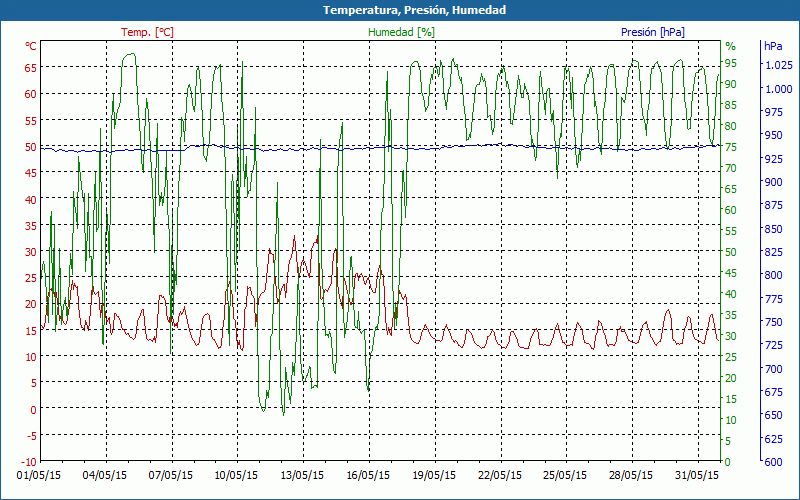Screen dimensions: 800x500
Task: Click green 0 tick on humidity axis
Action: coord(728,462)
